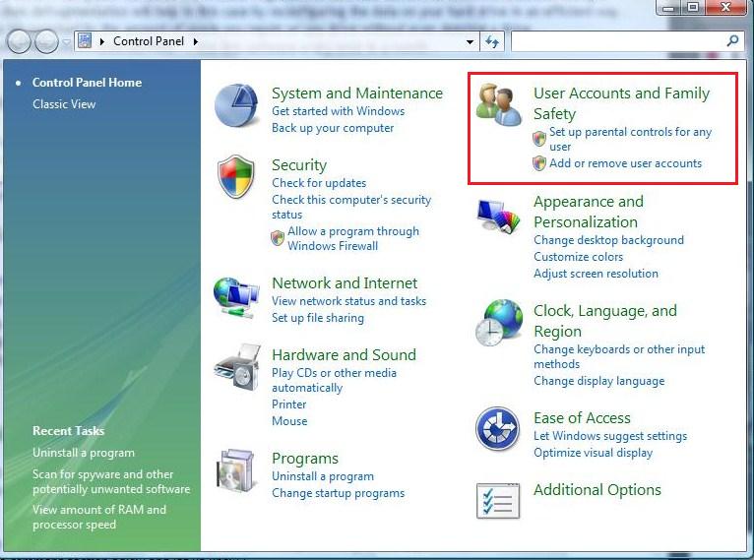Click Uninstall a program in Recent Tasks
Viewport: 754px width, 560px height.
click(84, 453)
